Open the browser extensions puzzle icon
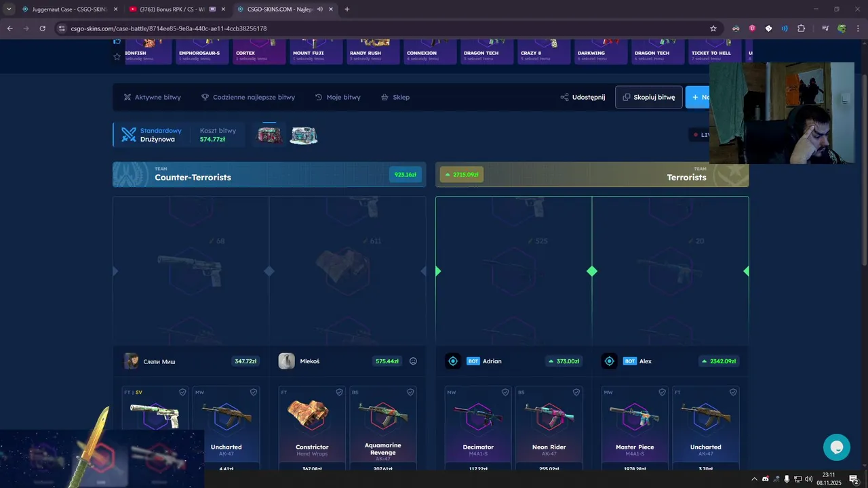This screenshot has width=868, height=488. pyautogui.click(x=801, y=28)
